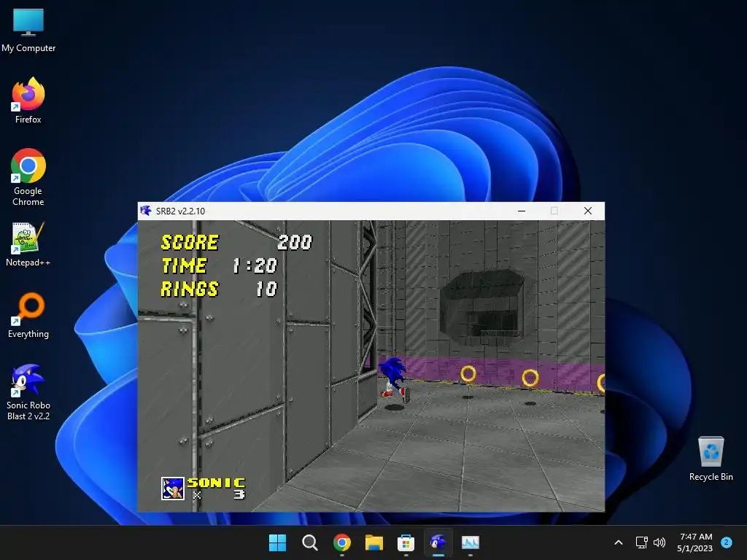
Task: Open Microsoft Store from the taskbar
Action: pos(406,542)
